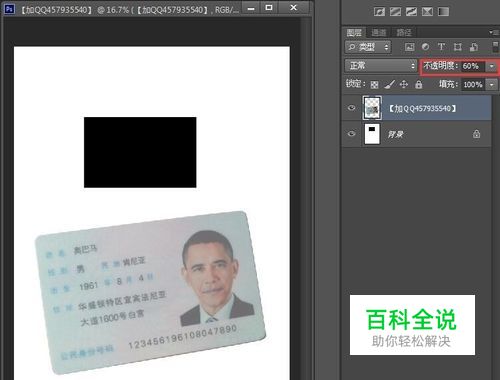Click the lock icon on 背景 layer
The height and width of the screenshot is (380, 500).
click(x=476, y=134)
